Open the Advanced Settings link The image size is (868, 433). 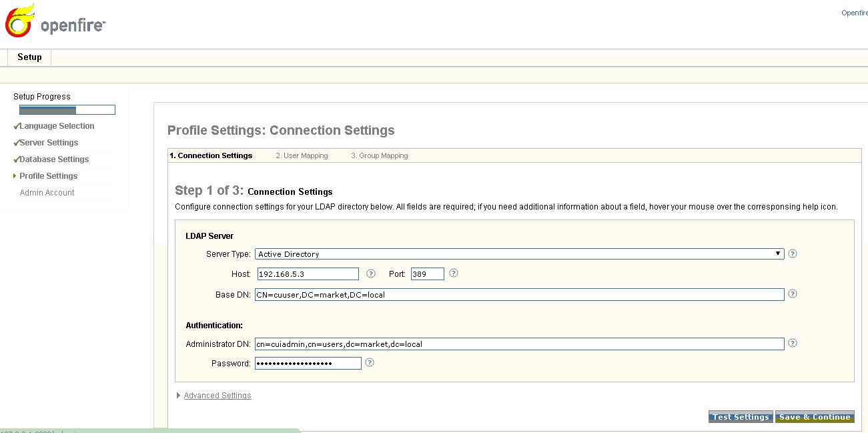[218, 396]
